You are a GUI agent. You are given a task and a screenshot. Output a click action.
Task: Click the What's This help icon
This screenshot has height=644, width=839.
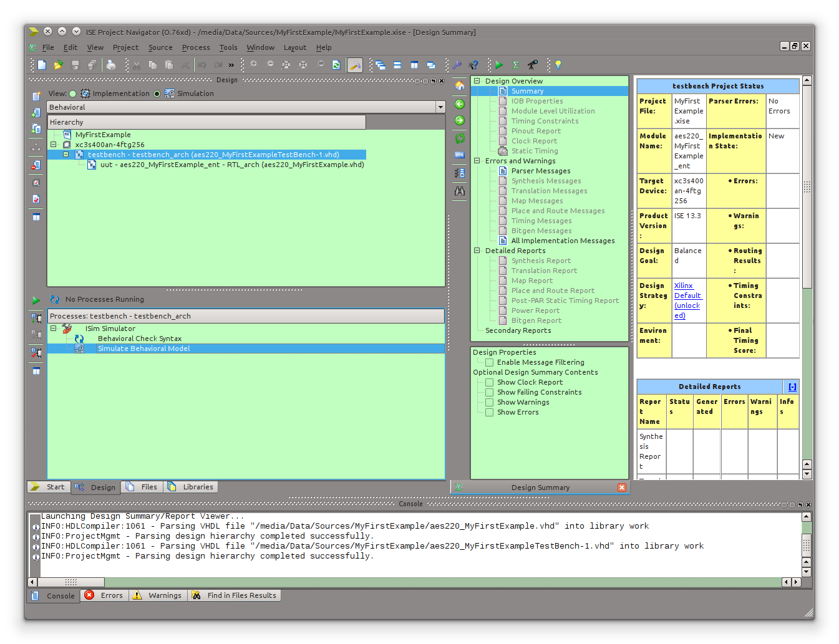pos(473,65)
